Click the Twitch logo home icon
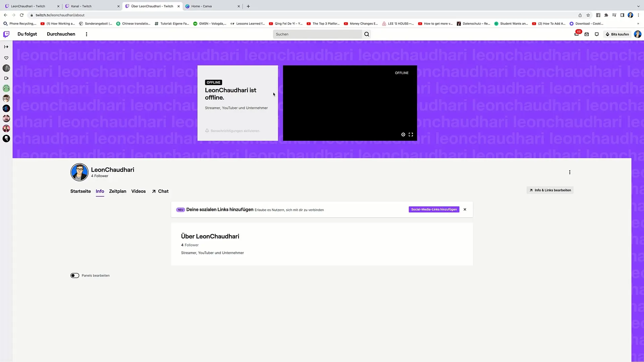644x362 pixels. 6,34
